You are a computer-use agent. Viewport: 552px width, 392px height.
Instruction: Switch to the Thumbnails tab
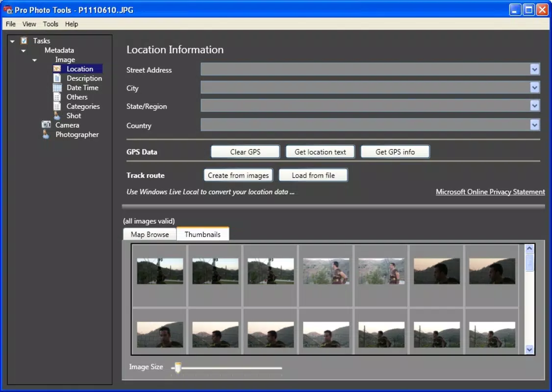tap(203, 234)
